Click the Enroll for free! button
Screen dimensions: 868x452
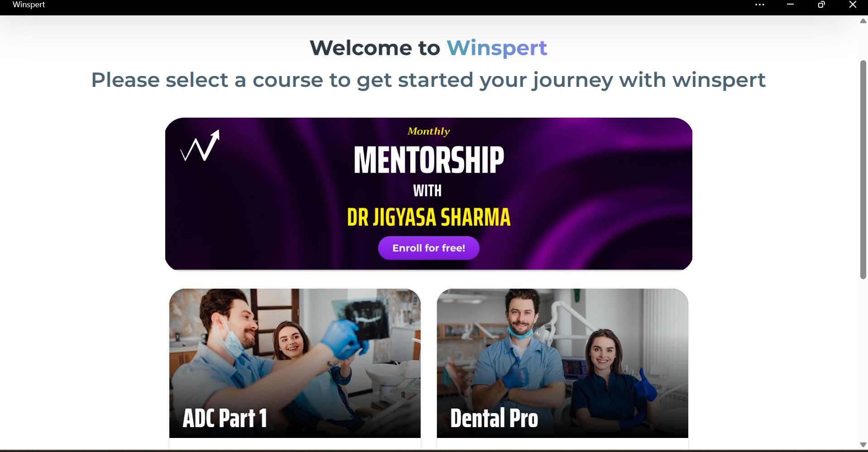tap(429, 248)
